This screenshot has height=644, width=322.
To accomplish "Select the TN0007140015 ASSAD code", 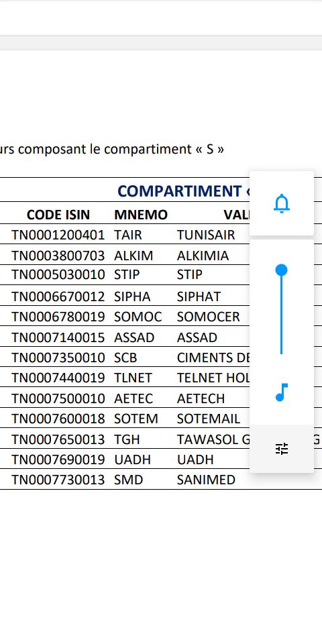I will click(x=58, y=337).
